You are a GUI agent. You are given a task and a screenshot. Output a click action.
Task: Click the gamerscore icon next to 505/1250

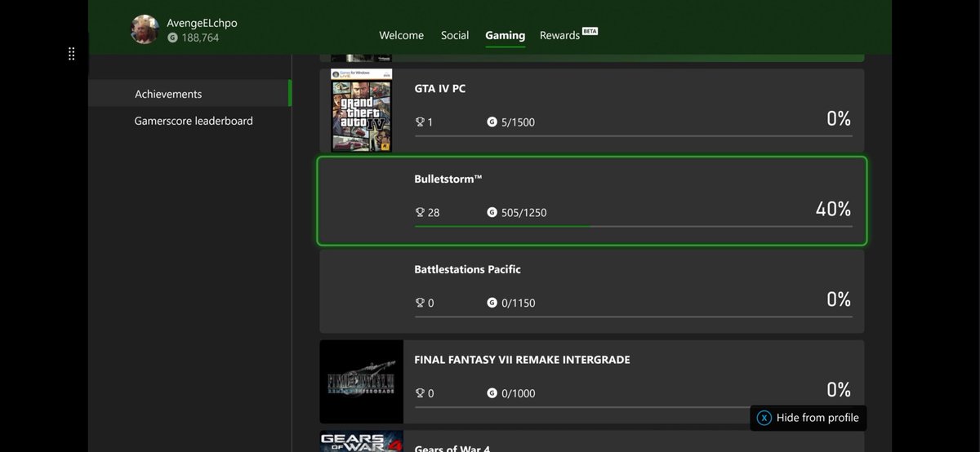[492, 213]
